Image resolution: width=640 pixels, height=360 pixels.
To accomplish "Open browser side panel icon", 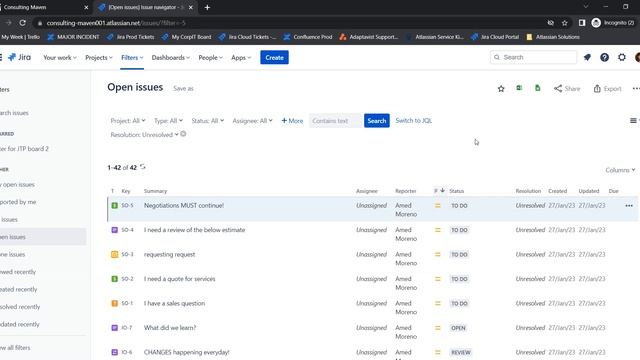I will click(x=582, y=23).
